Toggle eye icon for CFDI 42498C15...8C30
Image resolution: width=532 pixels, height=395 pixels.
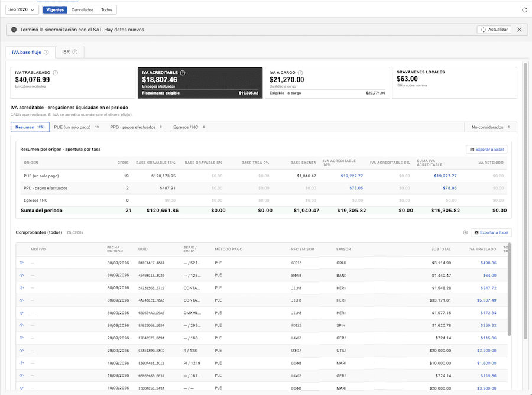(x=21, y=275)
